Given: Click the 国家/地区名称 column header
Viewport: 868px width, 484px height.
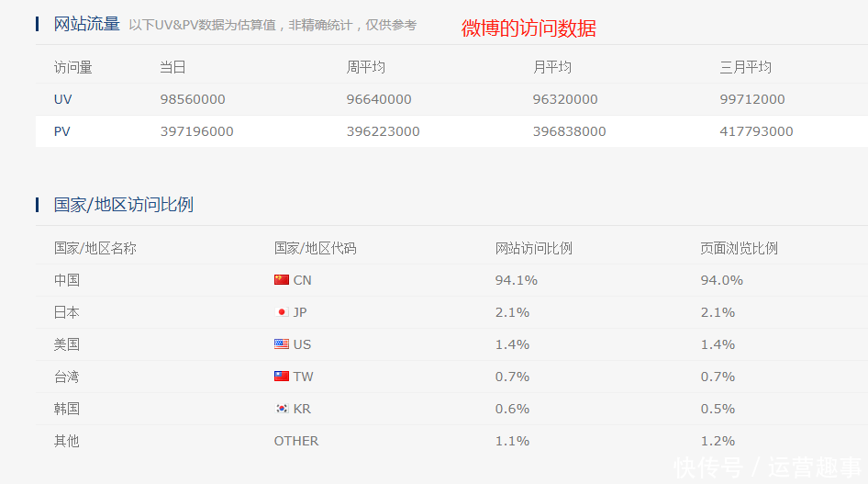Looking at the screenshot, I should [95, 248].
